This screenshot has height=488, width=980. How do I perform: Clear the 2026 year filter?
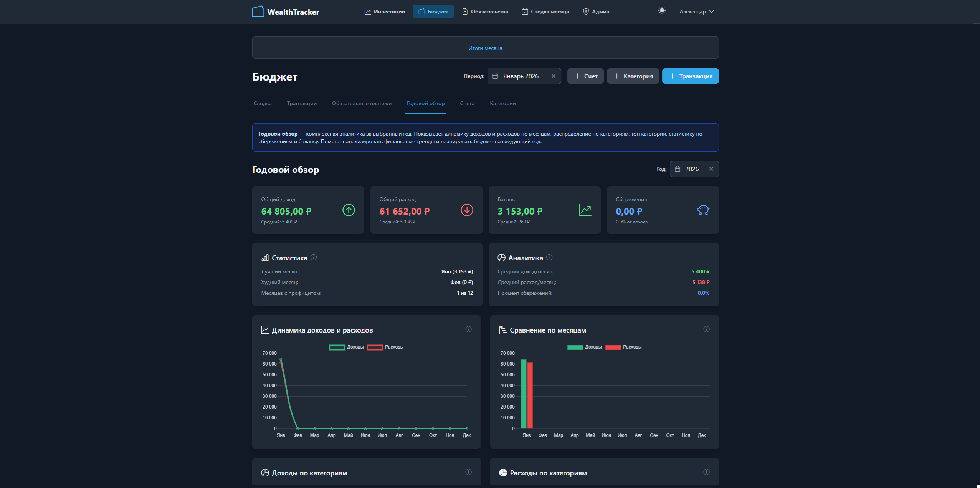point(711,169)
